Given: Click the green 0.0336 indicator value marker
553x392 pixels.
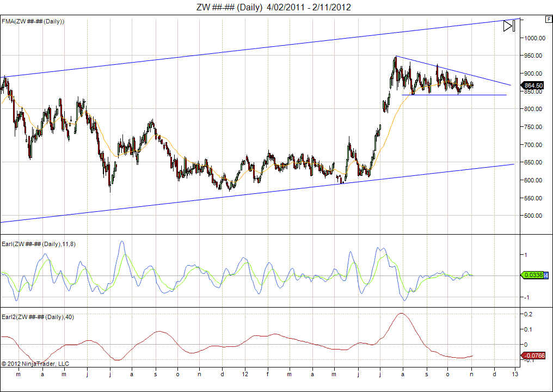Looking at the screenshot, I should (x=533, y=275).
